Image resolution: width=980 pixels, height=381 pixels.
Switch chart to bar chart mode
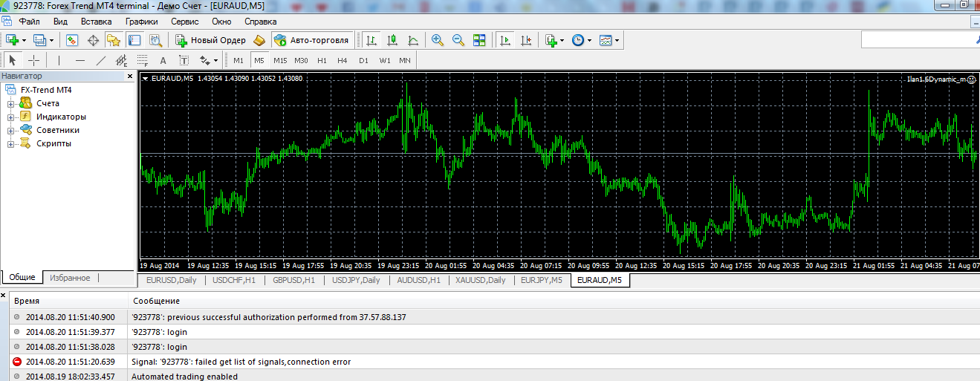[371, 40]
